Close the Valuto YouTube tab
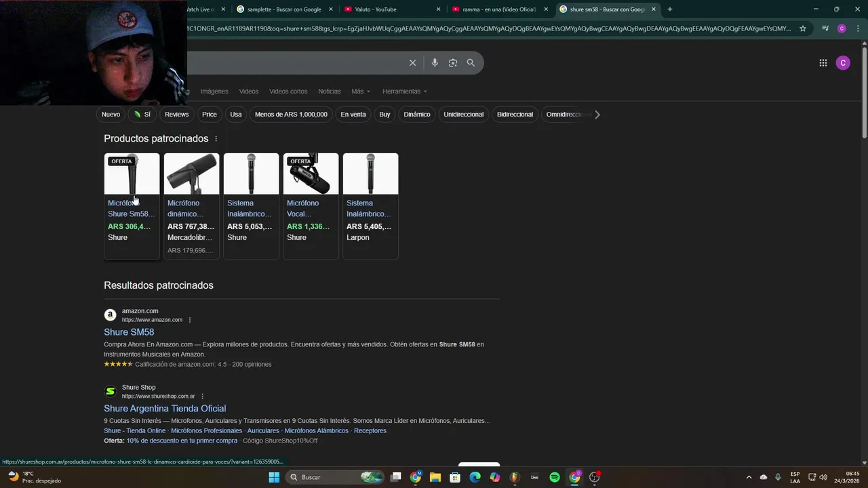Image resolution: width=868 pixels, height=488 pixels. point(438,9)
